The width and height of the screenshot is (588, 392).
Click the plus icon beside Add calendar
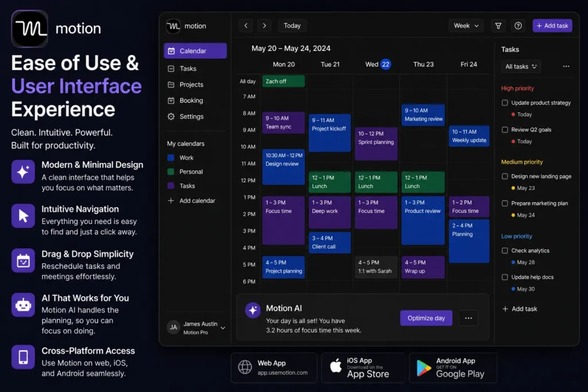[x=171, y=200]
